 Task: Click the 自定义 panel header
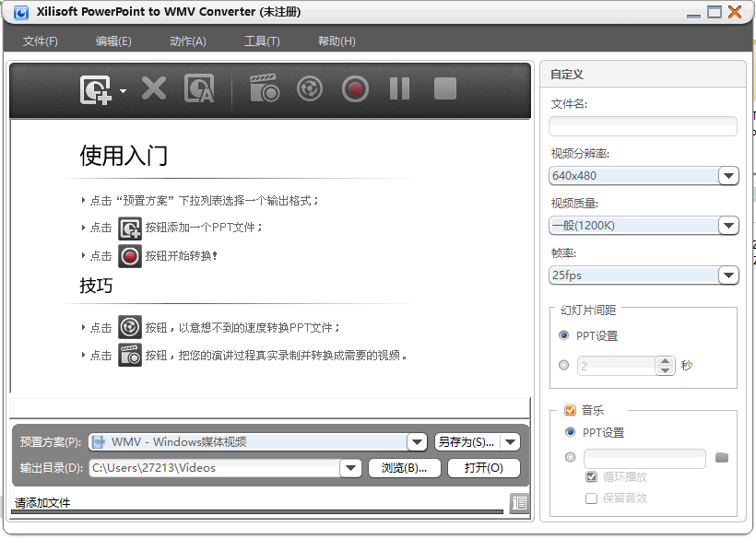coord(643,75)
